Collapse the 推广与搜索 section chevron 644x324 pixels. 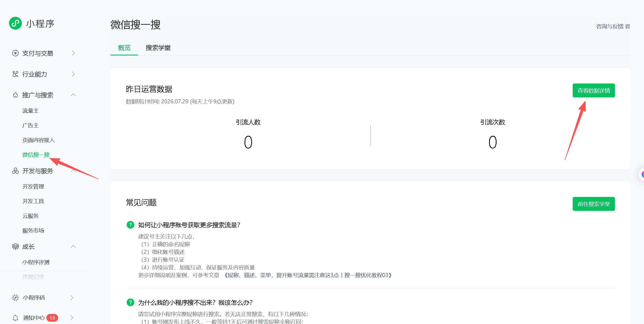(73, 95)
